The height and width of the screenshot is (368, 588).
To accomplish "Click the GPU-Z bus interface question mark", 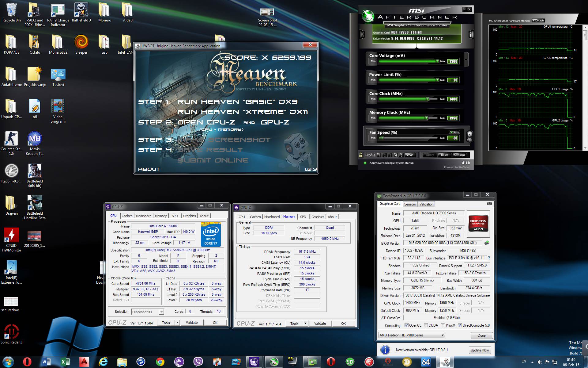I will pos(489,258).
